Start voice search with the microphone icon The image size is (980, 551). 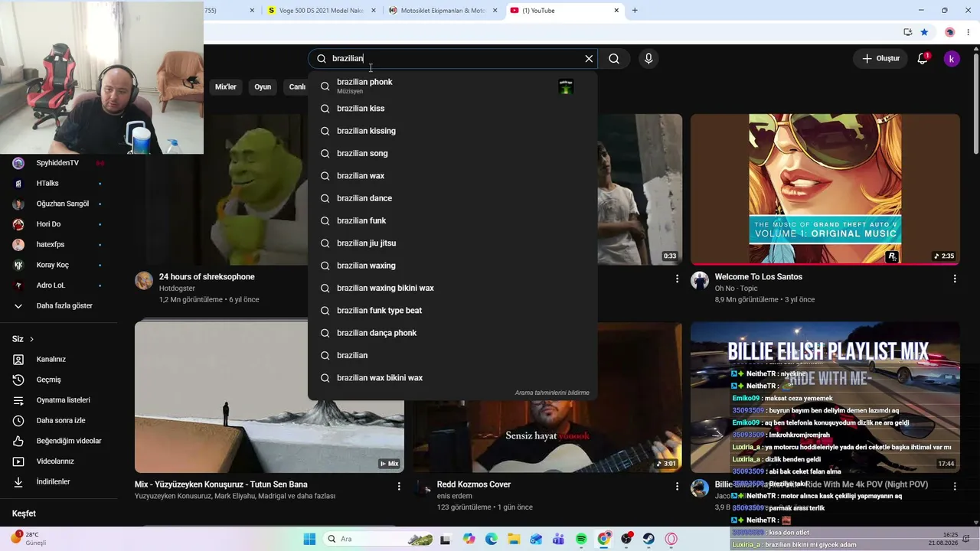coord(648,59)
